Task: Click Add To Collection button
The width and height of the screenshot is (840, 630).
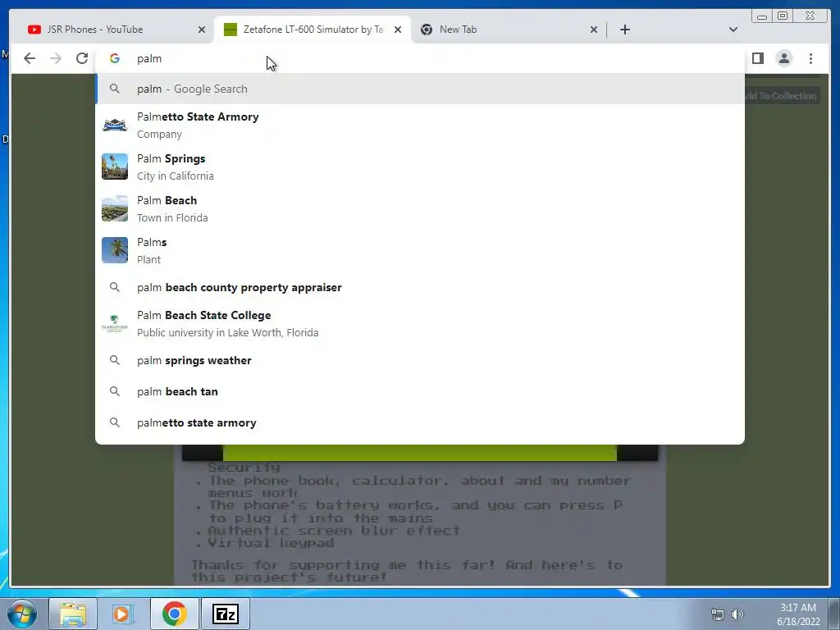Action: click(782, 96)
